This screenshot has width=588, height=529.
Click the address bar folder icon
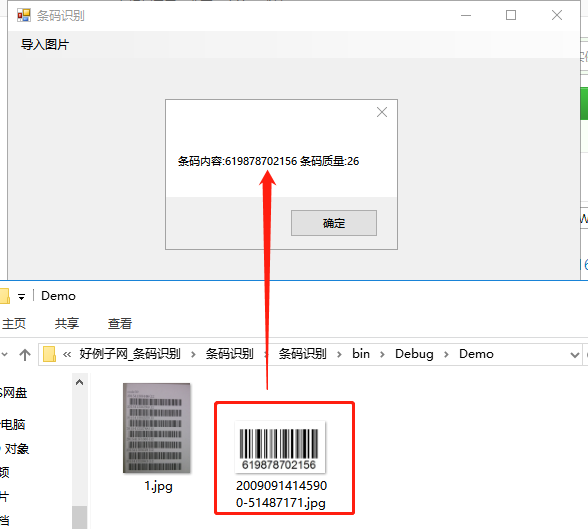pos(49,354)
